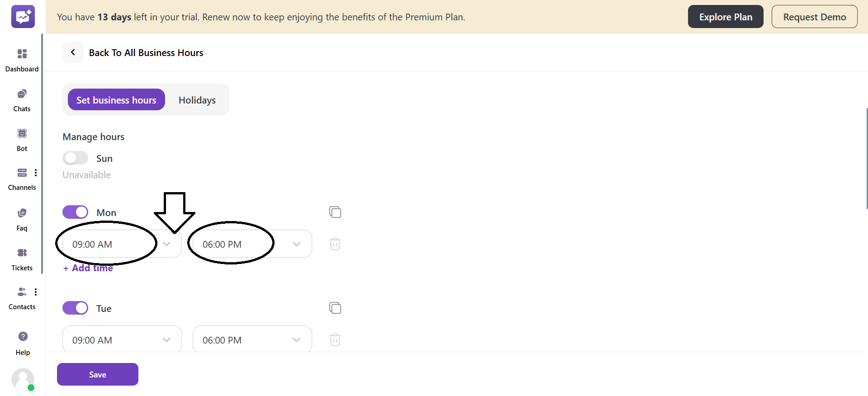Expand Monday's end time selector

(297, 244)
